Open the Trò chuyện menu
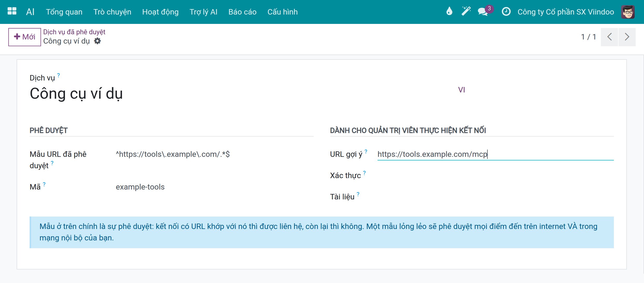Viewport: 644px width, 283px height. [112, 12]
